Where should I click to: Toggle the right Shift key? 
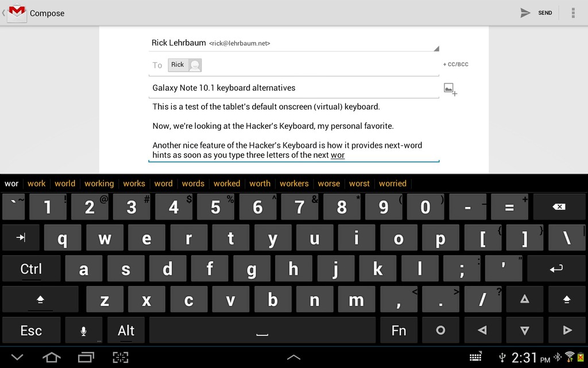(x=567, y=299)
